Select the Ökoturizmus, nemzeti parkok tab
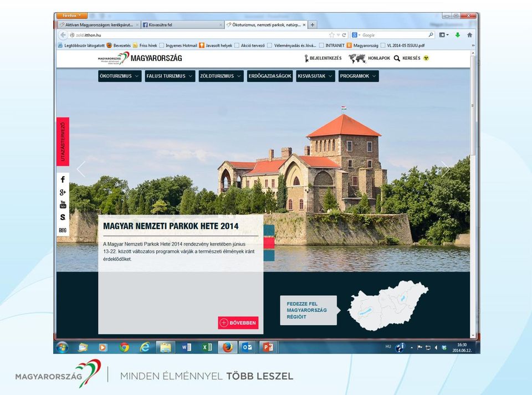This screenshot has width=532, height=395. (266, 25)
